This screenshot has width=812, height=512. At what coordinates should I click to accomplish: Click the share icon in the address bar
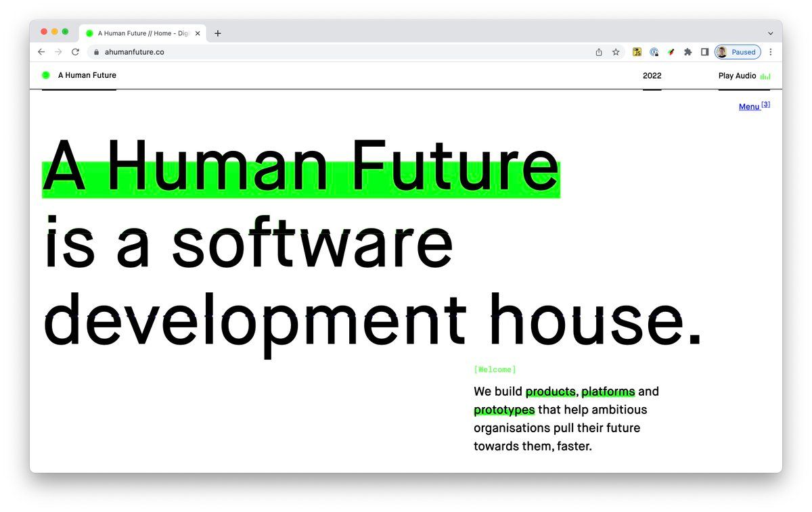tap(598, 51)
